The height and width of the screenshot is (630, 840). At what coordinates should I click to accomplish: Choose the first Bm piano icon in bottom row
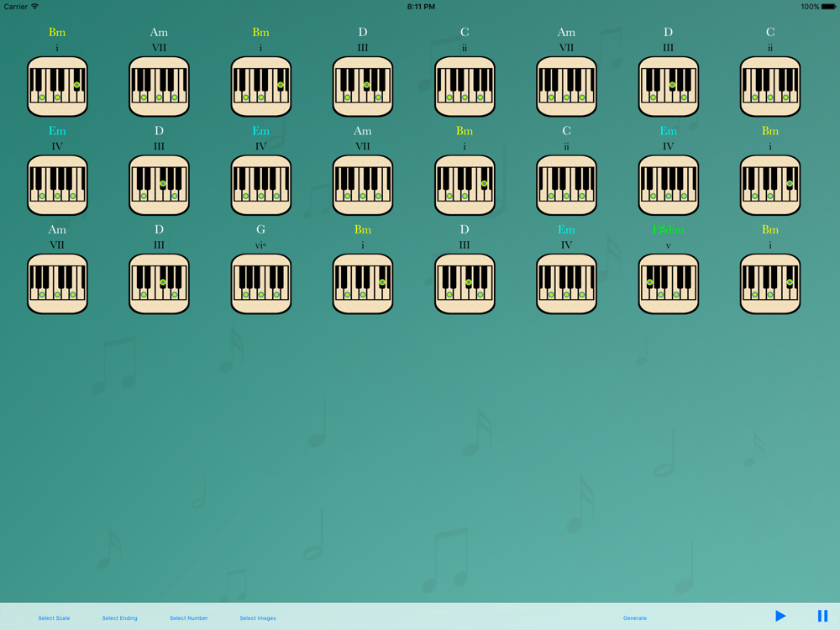coord(363,283)
